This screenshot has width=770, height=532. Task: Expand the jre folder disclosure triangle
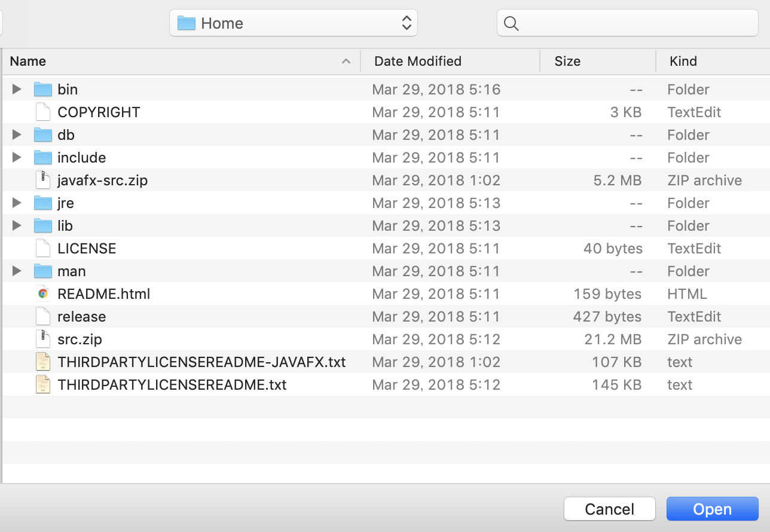17,203
